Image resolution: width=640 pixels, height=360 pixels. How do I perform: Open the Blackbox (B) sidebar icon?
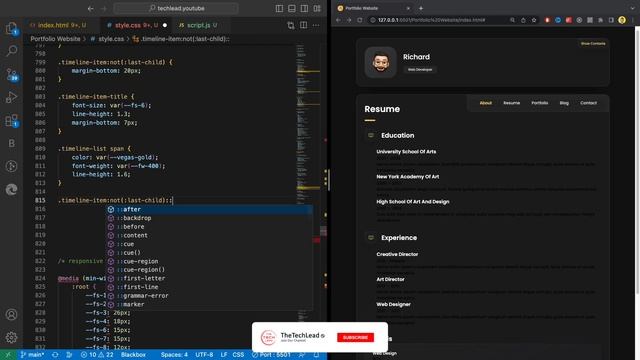(x=11, y=143)
